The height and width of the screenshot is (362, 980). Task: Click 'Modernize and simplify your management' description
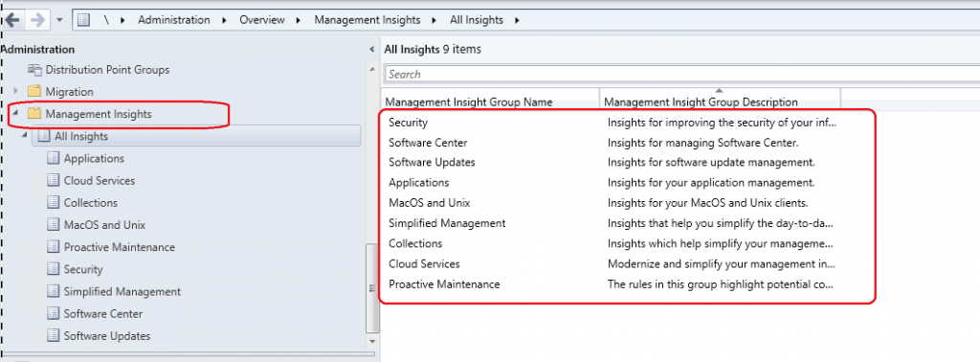(721, 264)
